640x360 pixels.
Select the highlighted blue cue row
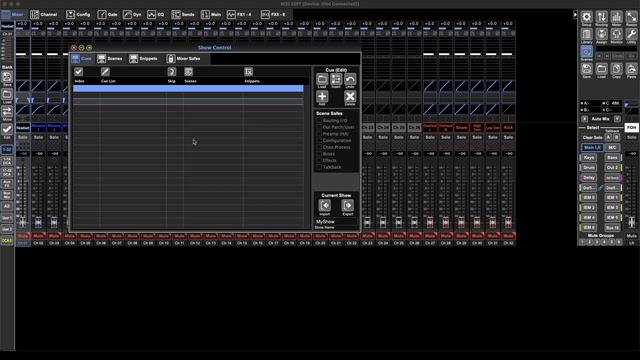(188, 88)
